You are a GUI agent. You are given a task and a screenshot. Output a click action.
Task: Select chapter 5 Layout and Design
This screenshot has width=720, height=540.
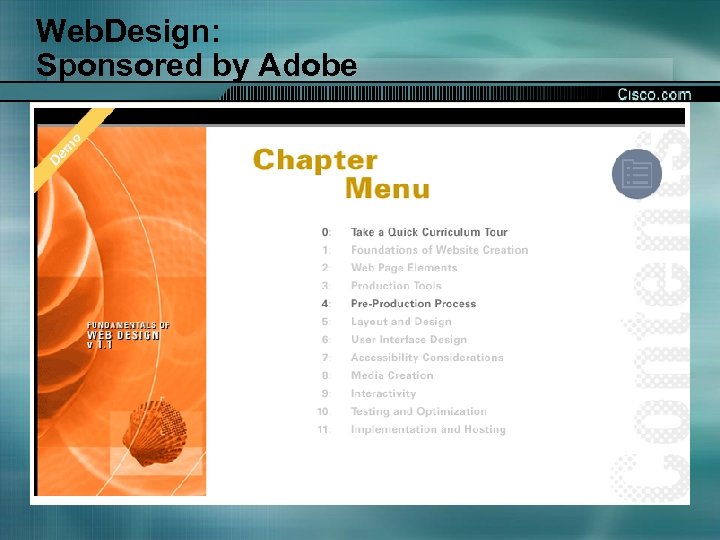(401, 321)
